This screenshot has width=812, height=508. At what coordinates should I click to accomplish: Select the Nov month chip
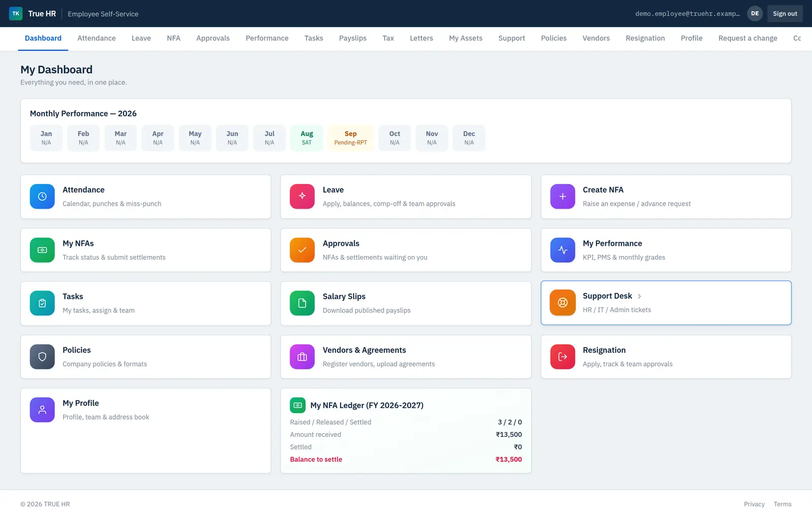pyautogui.click(x=432, y=138)
